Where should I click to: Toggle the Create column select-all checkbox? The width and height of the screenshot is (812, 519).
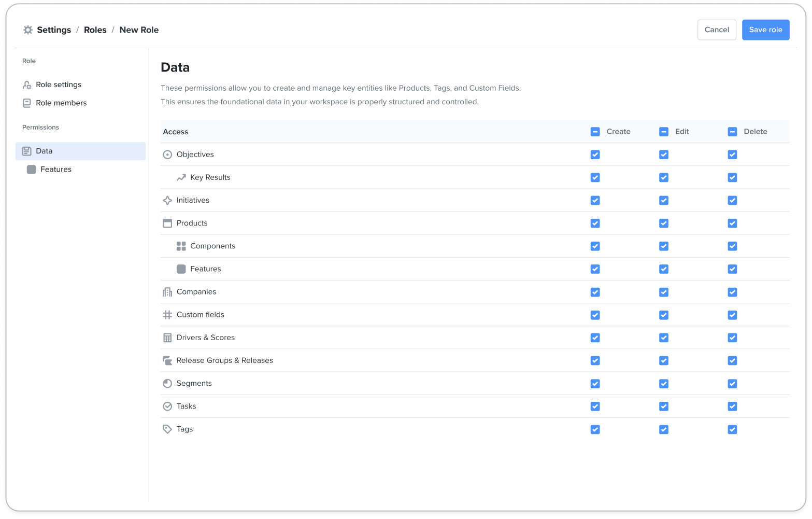tap(595, 132)
